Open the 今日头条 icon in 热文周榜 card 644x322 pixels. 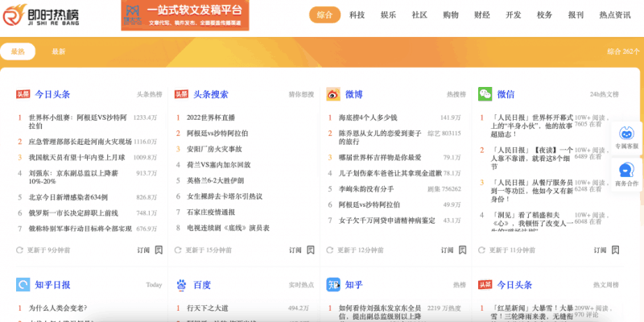[x=485, y=285]
